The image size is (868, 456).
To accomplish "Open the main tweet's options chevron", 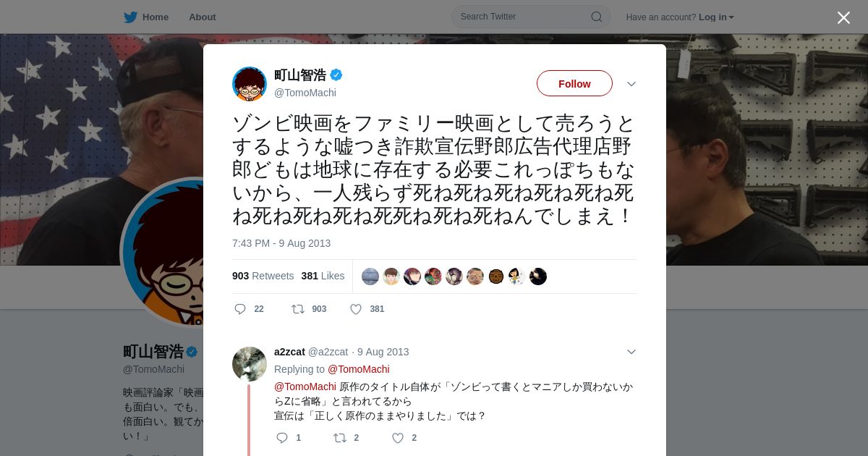I will pyautogui.click(x=631, y=84).
